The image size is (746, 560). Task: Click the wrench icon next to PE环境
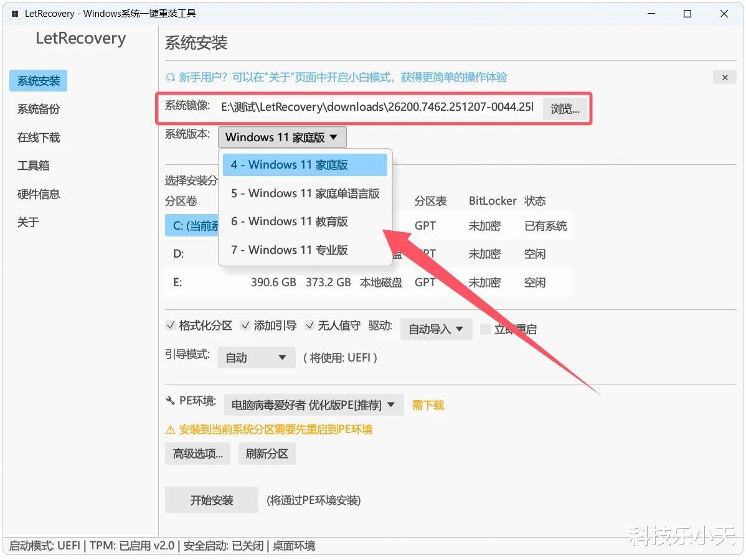(x=171, y=401)
